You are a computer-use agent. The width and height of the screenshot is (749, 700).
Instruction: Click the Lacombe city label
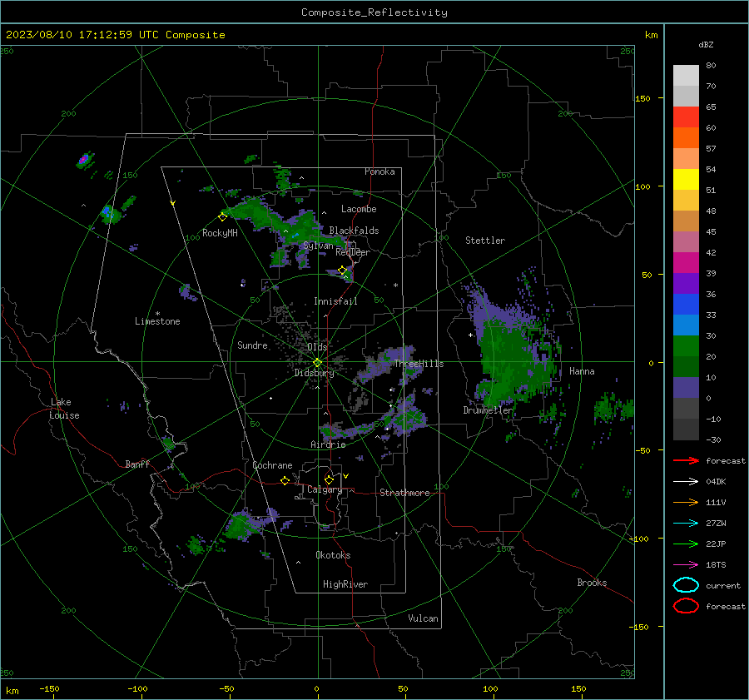point(359,209)
